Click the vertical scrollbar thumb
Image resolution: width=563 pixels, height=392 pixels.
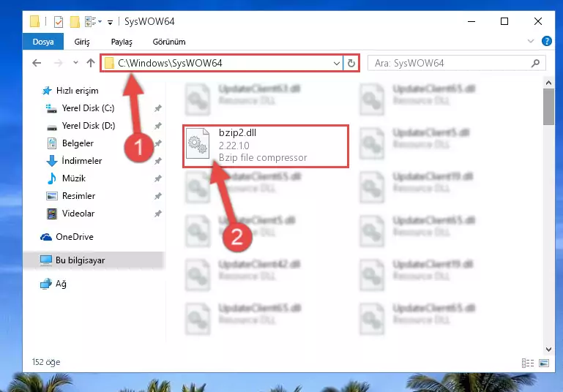[548, 107]
